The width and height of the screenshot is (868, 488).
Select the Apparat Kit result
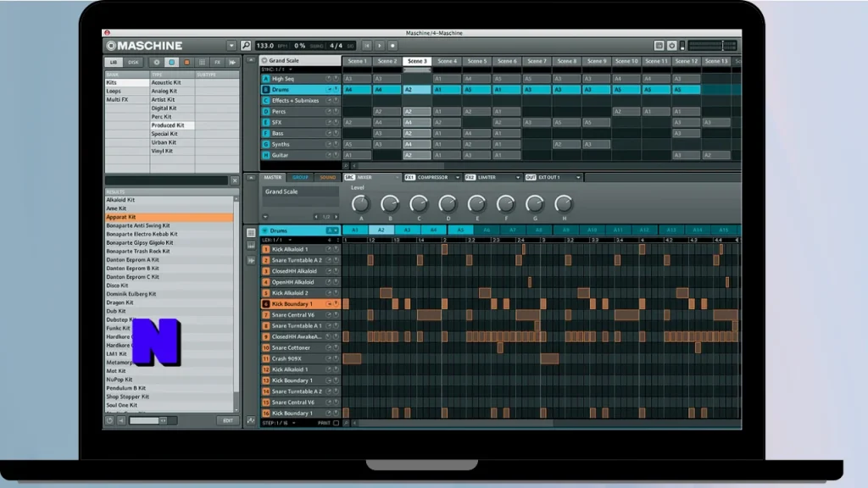coord(169,218)
